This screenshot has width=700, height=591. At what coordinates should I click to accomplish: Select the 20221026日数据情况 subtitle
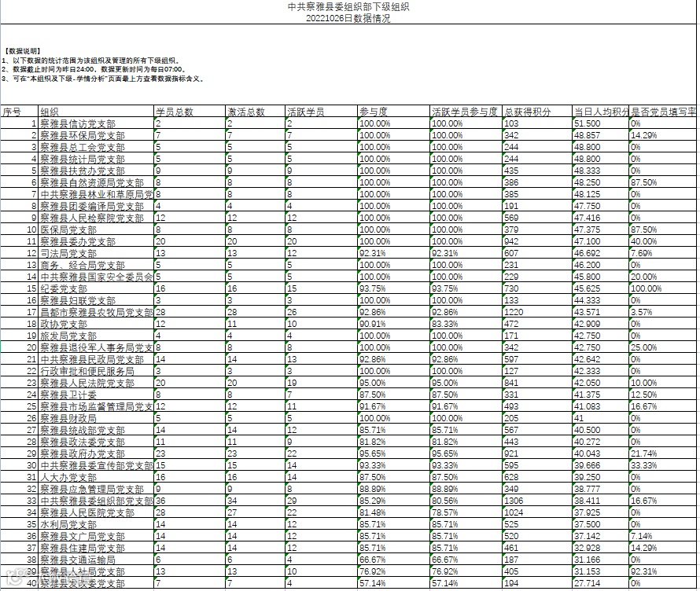pyautogui.click(x=348, y=18)
